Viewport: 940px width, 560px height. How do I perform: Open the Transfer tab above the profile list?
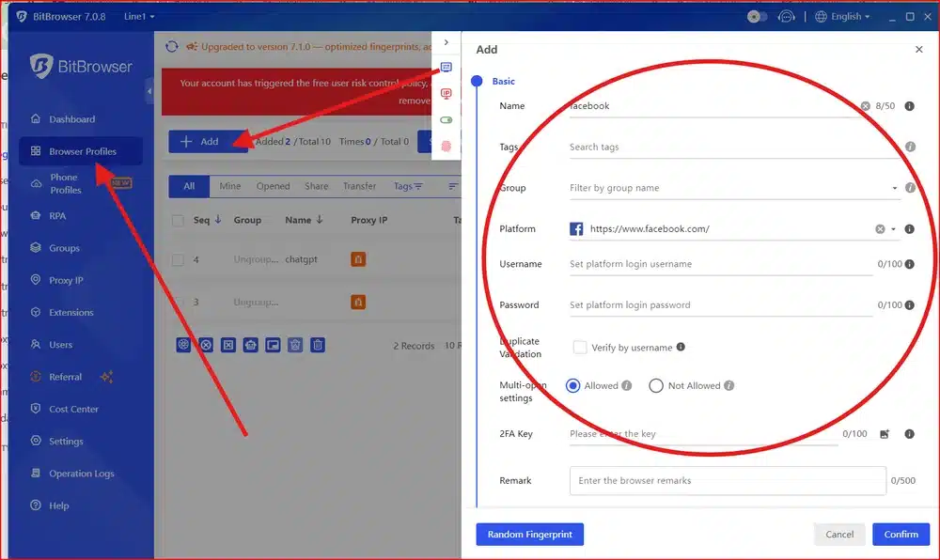tap(359, 185)
